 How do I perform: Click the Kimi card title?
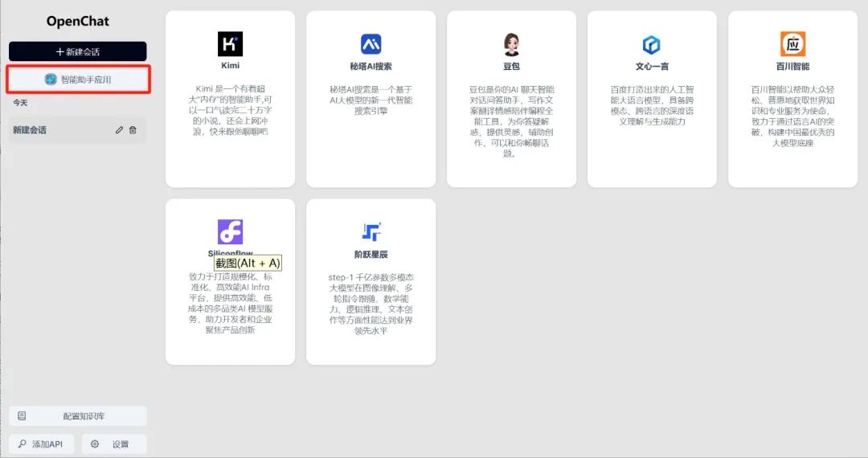click(231, 65)
